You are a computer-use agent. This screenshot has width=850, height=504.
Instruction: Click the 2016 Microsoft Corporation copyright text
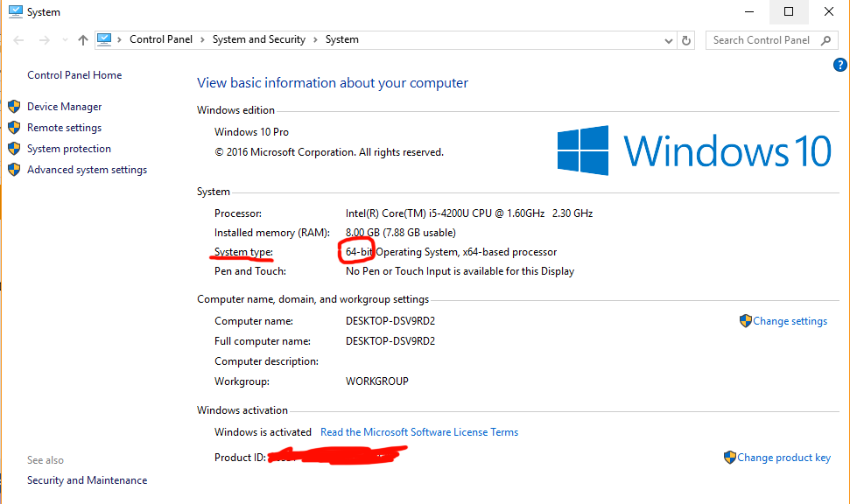tap(329, 153)
